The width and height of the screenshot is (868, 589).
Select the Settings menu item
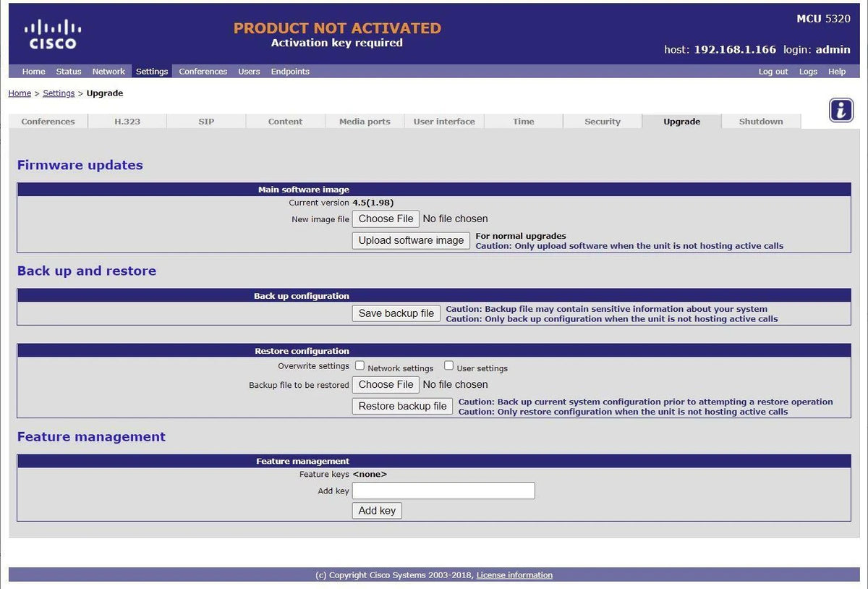(x=152, y=72)
